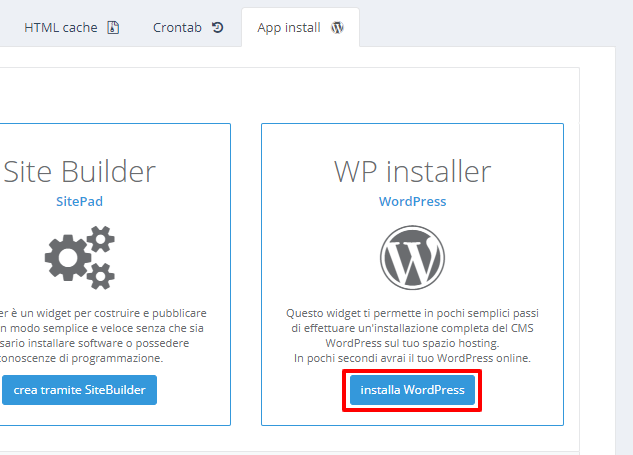Select the App install tab
Screen dimensions: 633x455
(300, 27)
